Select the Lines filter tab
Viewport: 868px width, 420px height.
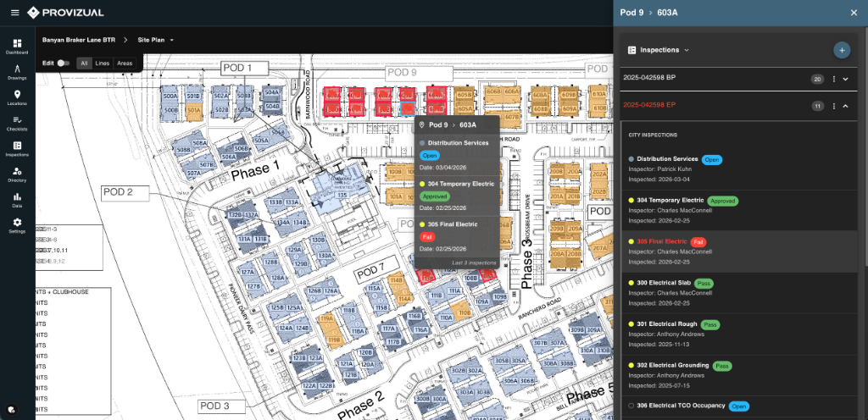point(103,63)
